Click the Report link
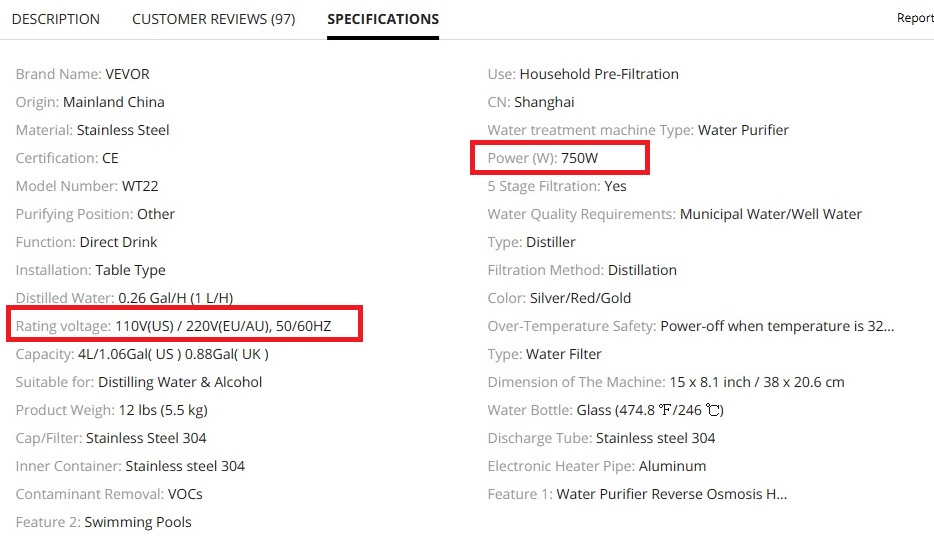 915,18
